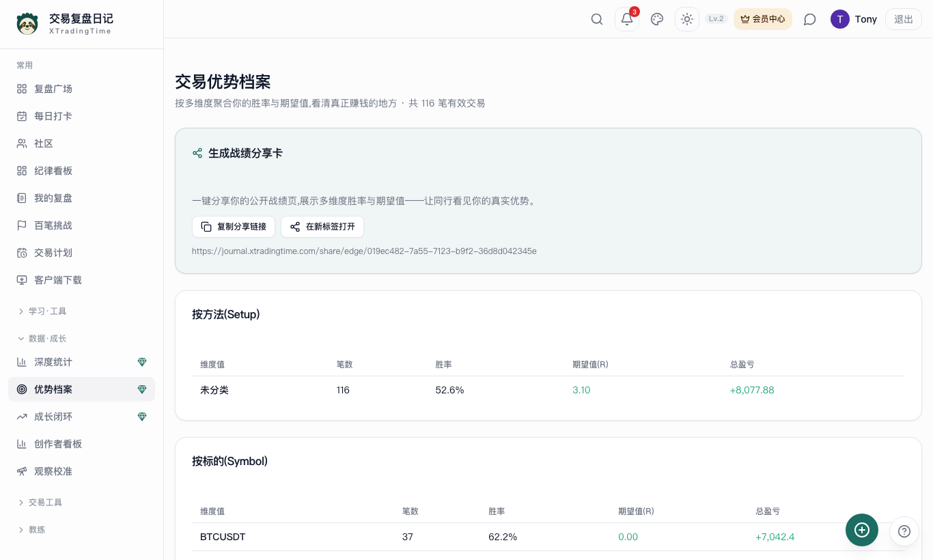Click the purple T user avatar
This screenshot has height=560, width=933.
click(x=840, y=19)
